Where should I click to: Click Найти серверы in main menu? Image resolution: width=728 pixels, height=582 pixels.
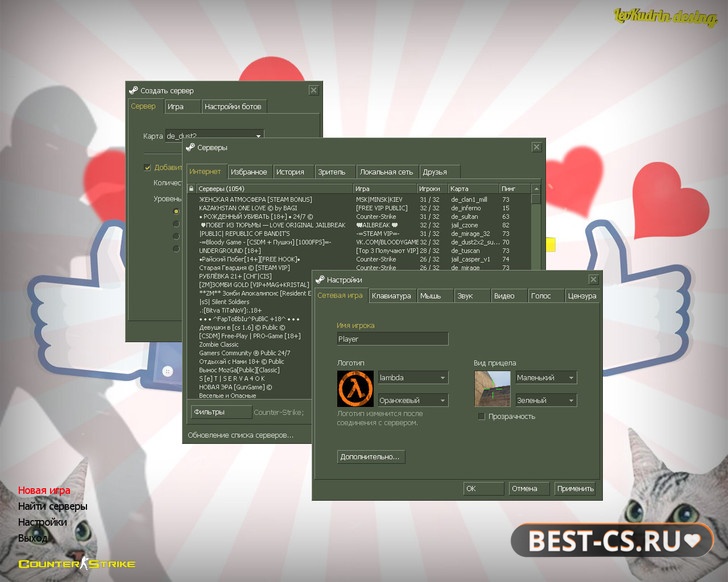point(52,506)
